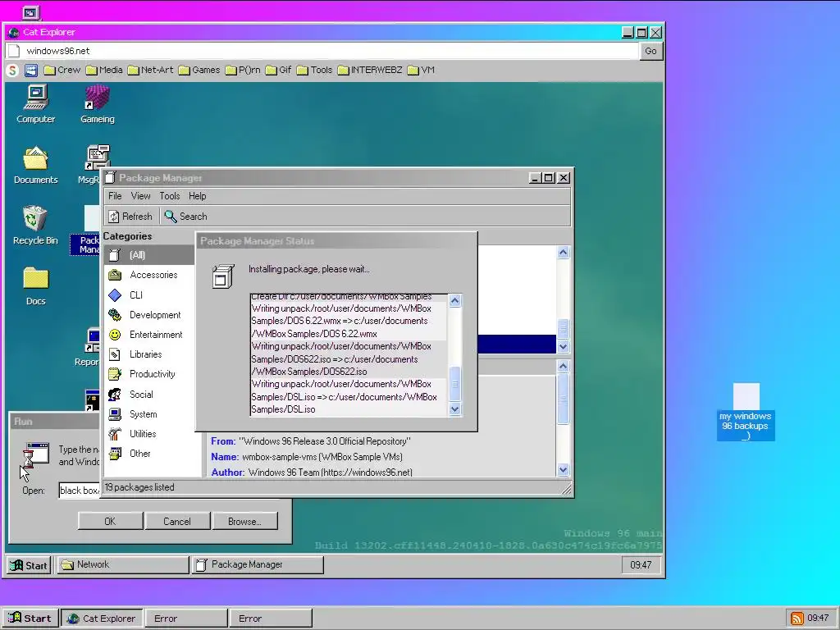Switch to Cat Explorer in outer taskbar

pos(102,619)
